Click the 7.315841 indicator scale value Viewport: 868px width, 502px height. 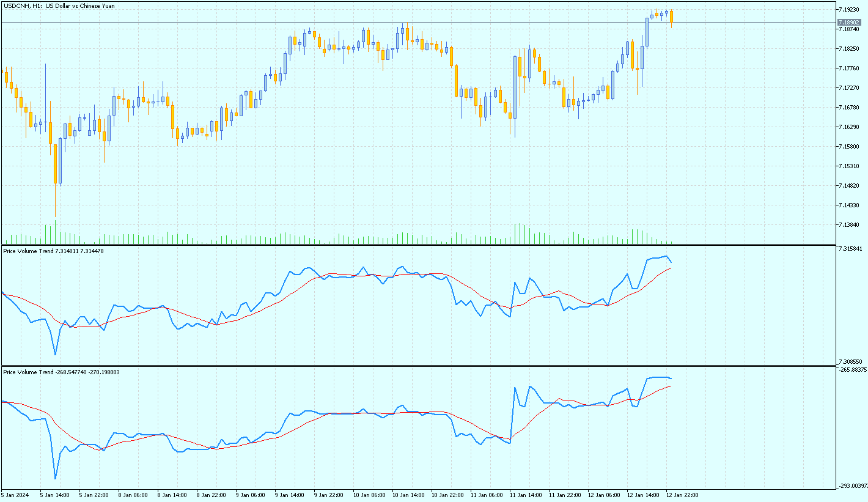[x=850, y=249]
